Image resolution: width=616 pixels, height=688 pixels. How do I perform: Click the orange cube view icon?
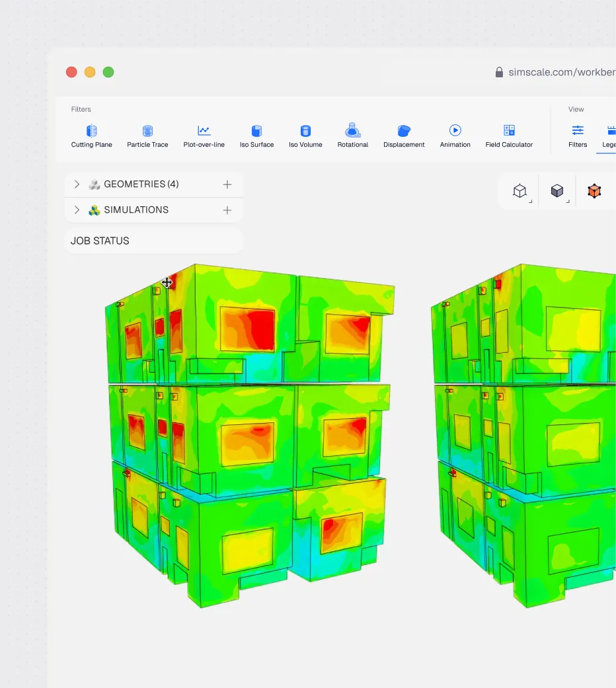coord(594,191)
